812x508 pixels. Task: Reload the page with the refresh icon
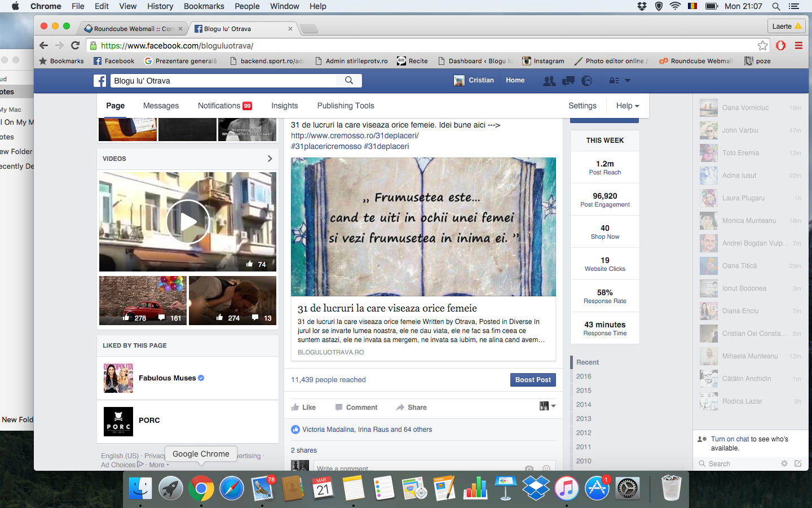point(76,46)
